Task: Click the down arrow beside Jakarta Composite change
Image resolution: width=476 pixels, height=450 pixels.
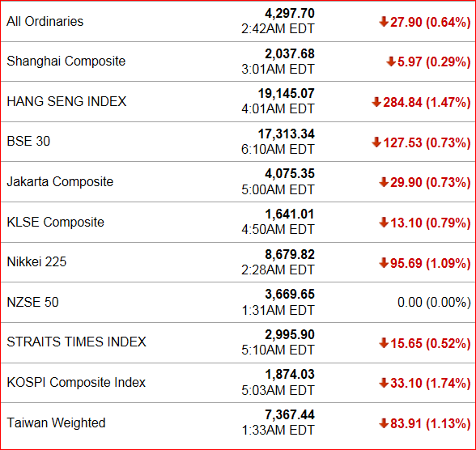Action: pyautogui.click(x=384, y=182)
